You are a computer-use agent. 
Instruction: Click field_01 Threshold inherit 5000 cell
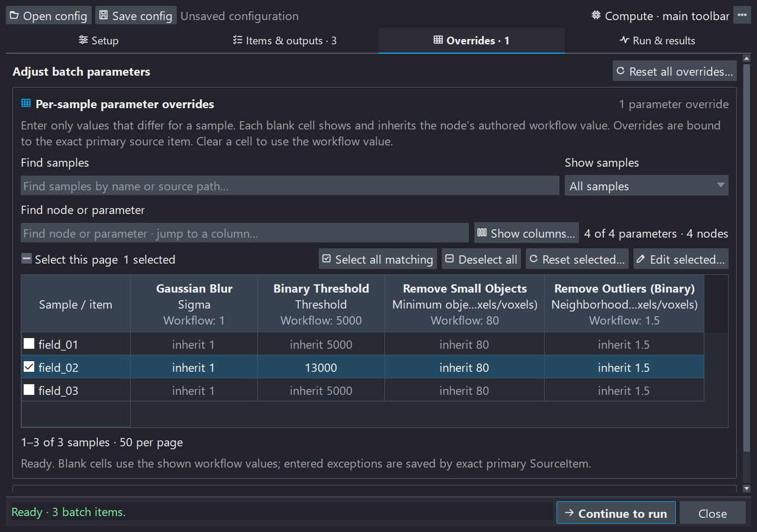click(321, 344)
